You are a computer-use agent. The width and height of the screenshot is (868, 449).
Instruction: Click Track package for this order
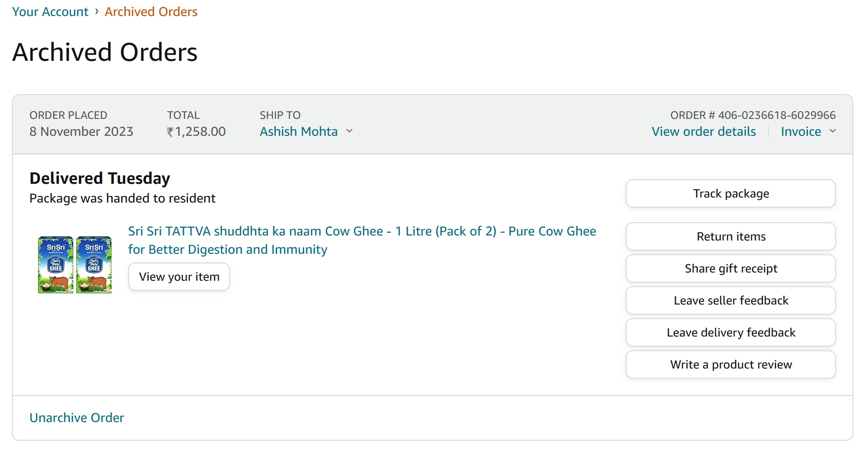tap(730, 193)
